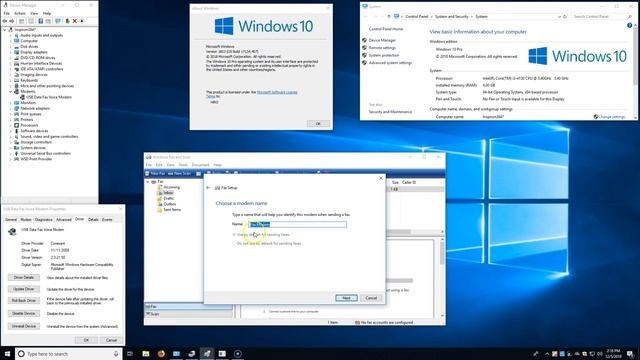Switch to the Diagnostics tab in modem properties
Screen dimensions: 640x360
[44, 220]
